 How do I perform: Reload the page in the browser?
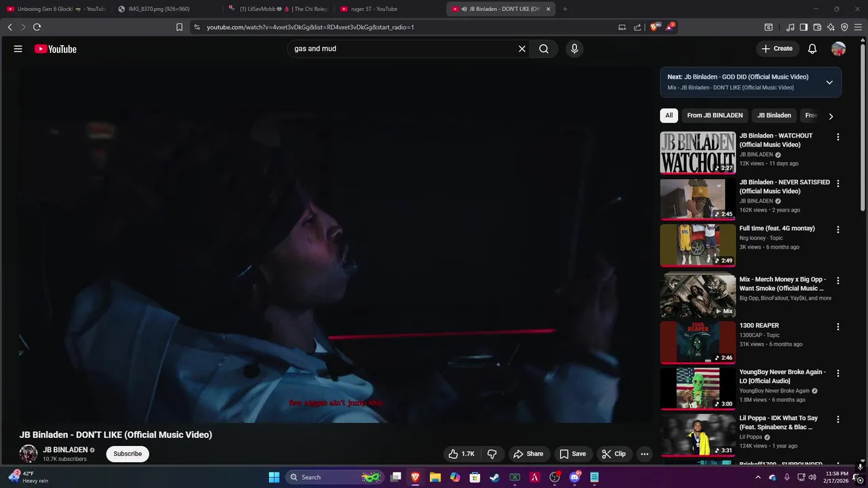pos(37,27)
